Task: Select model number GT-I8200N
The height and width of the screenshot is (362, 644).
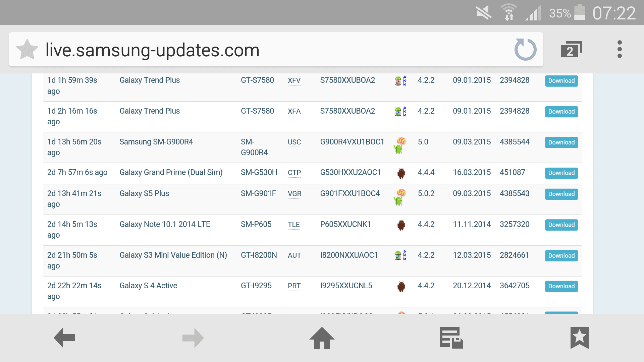Action: [x=259, y=255]
